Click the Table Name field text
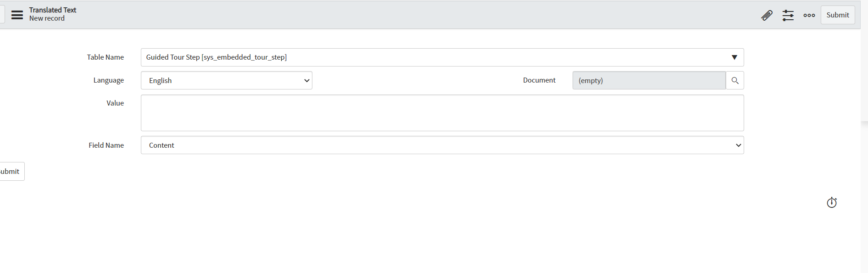The height and width of the screenshot is (273, 868). pos(217,57)
